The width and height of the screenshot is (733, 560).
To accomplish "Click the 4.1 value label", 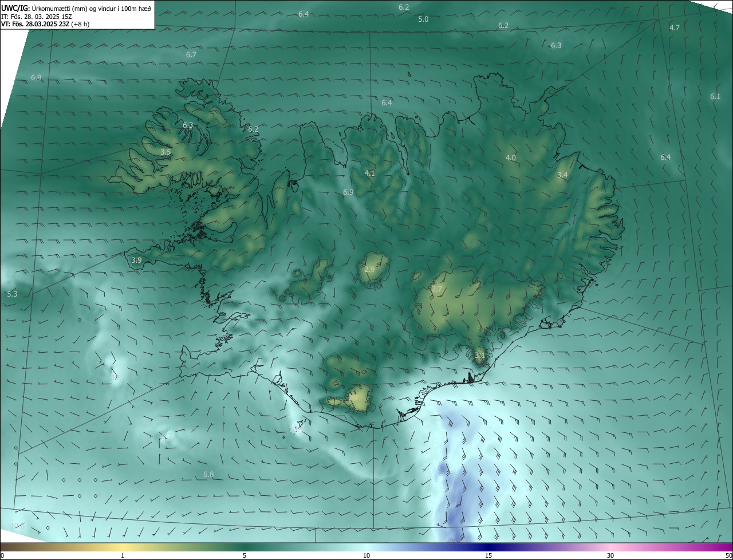I will [x=370, y=173].
